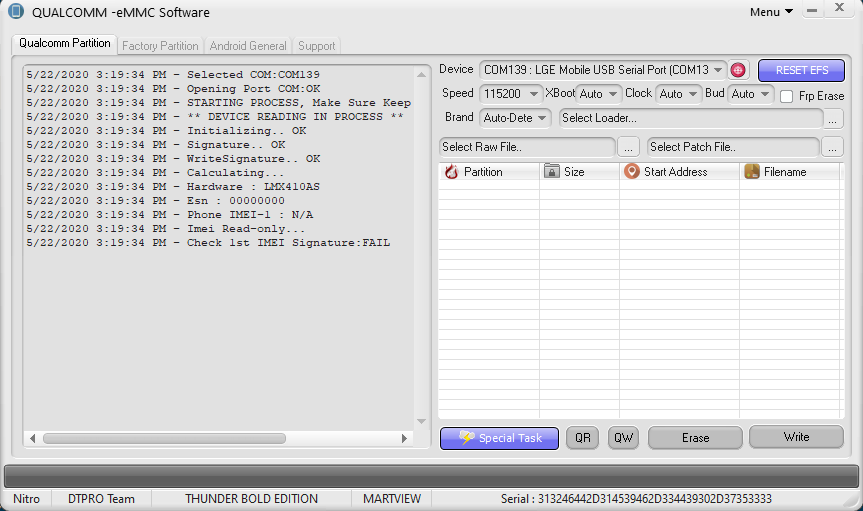The height and width of the screenshot is (511, 863).
Task: Click log scroll right arrow
Action: pos(405,438)
